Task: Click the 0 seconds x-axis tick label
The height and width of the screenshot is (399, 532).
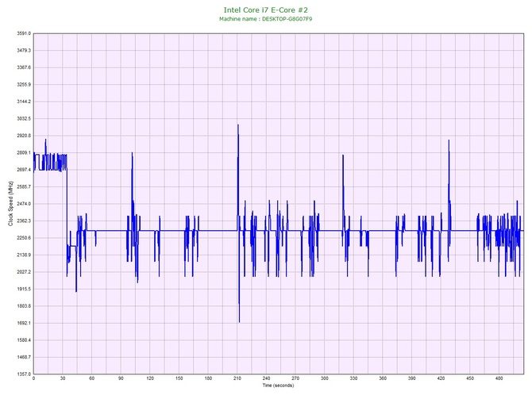Action: (33, 378)
